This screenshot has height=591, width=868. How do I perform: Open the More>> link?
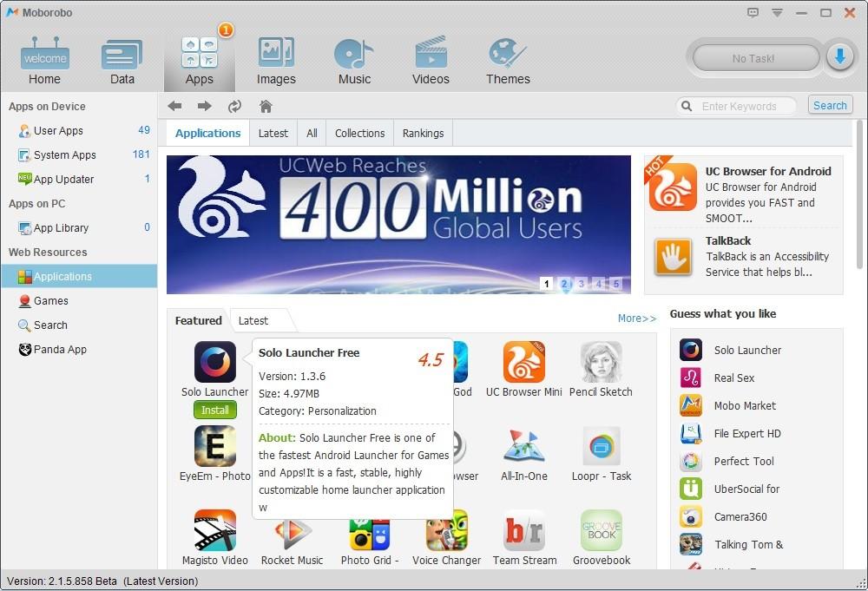[636, 318]
